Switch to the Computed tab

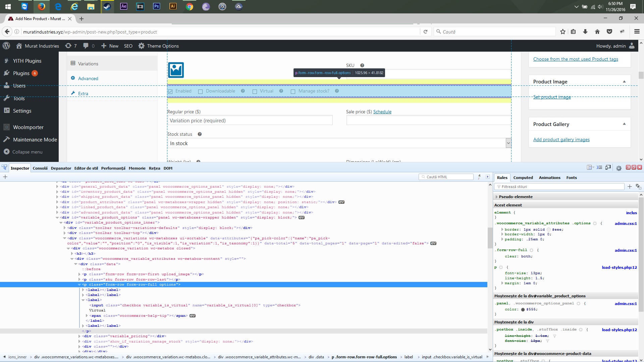click(x=523, y=178)
